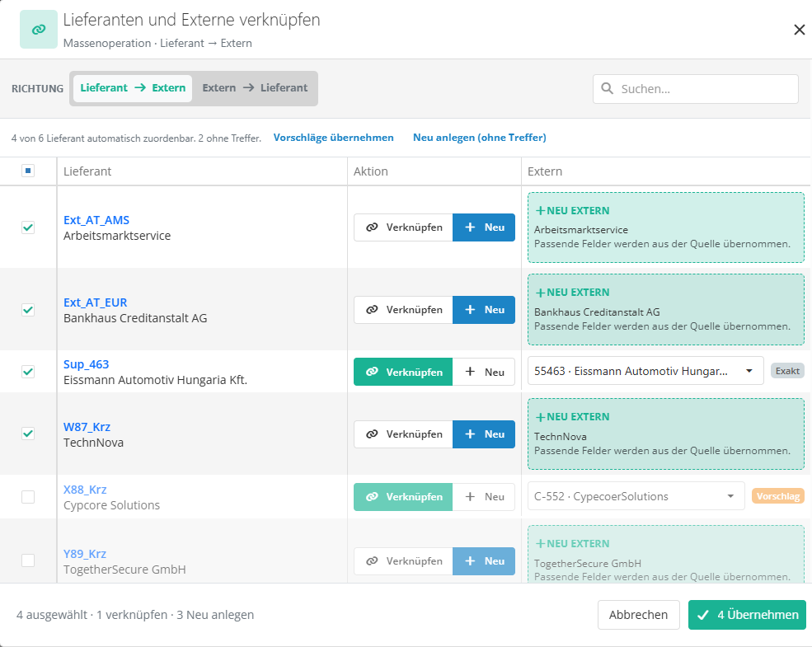Viewport: 812px width, 647px height.
Task: Click Neu Extern card for TechnNova
Action: (666, 434)
